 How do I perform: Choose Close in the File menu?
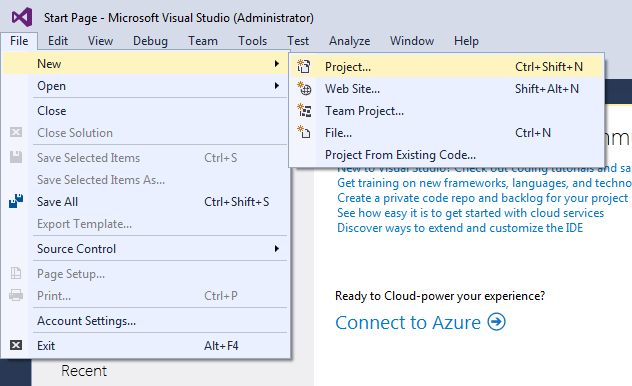146,110
